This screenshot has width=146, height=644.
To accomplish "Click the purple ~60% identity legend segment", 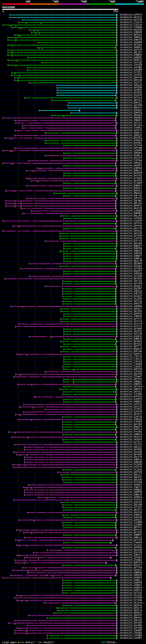I will tap(73, 4).
